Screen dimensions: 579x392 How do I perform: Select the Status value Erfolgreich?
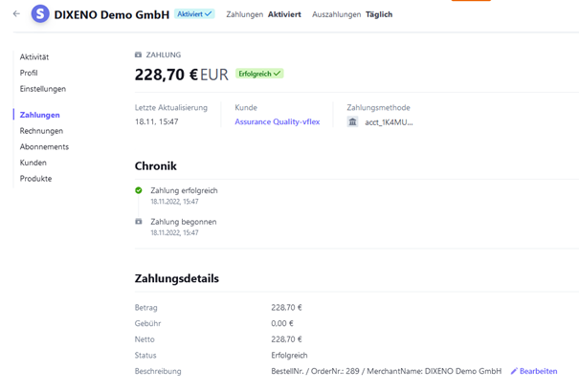tap(289, 356)
